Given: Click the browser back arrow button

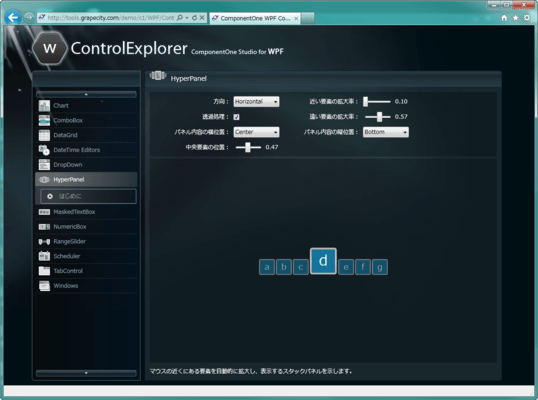Looking at the screenshot, I should coord(13,17).
